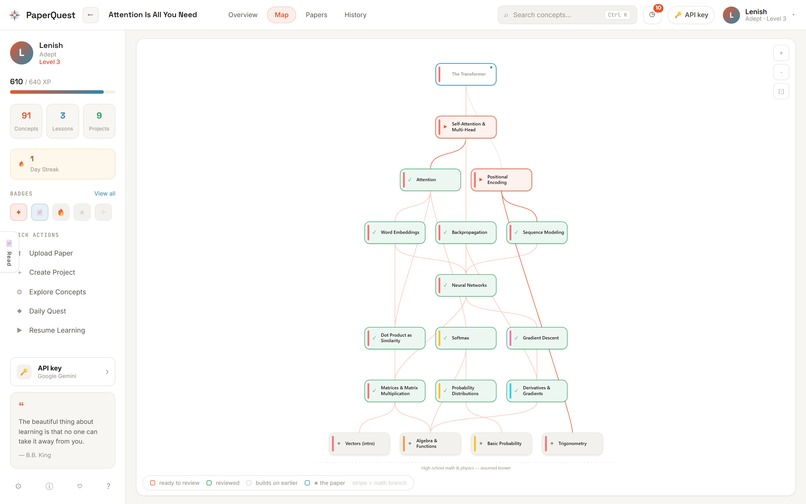Select the Backpropagation node
806x504 pixels.
tap(466, 232)
